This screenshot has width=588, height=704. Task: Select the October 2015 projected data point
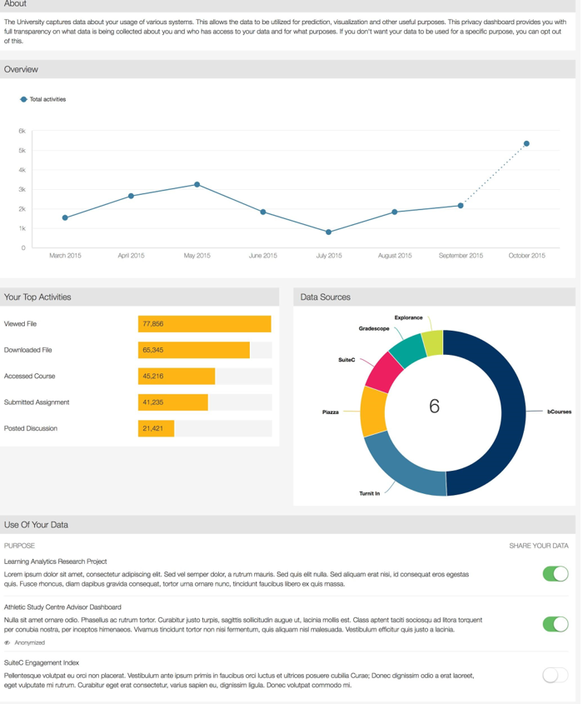tap(526, 143)
